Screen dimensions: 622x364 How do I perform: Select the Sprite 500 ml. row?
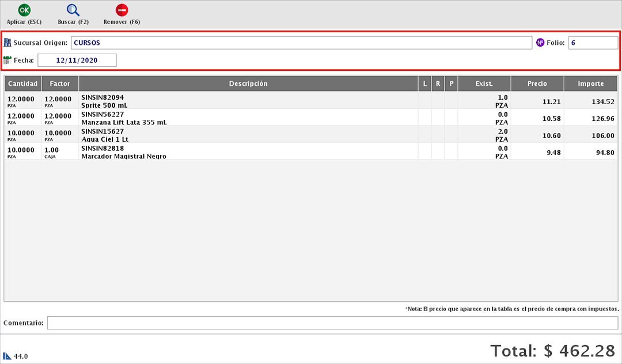pyautogui.click(x=248, y=101)
